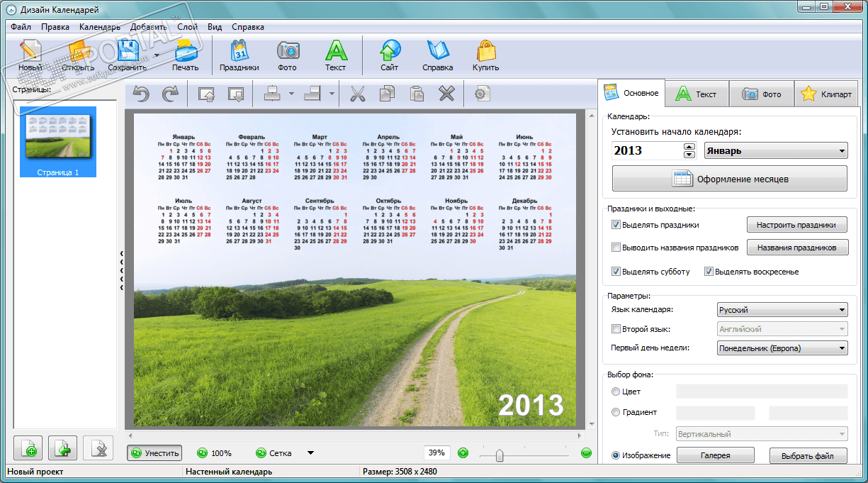Click Выбрать файл button
This screenshot has width=868, height=483.
[x=808, y=455]
